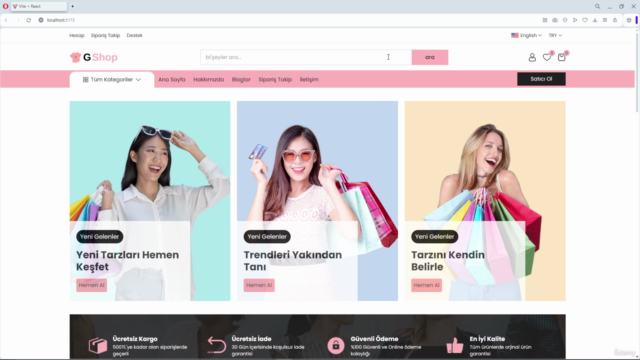Open İletişim page
Viewport: 640px width, 360px height.
pyautogui.click(x=309, y=80)
